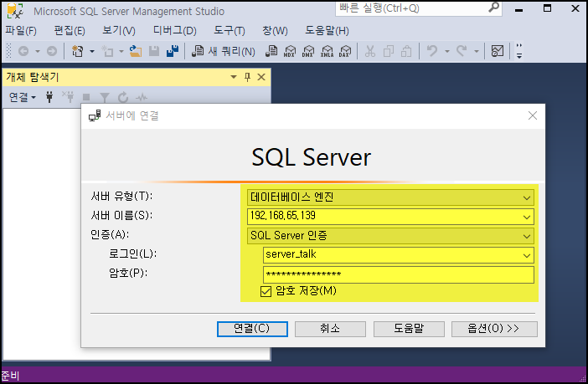This screenshot has width=588, height=384.
Task: Click the 옵션(O) >> button
Action: (494, 329)
